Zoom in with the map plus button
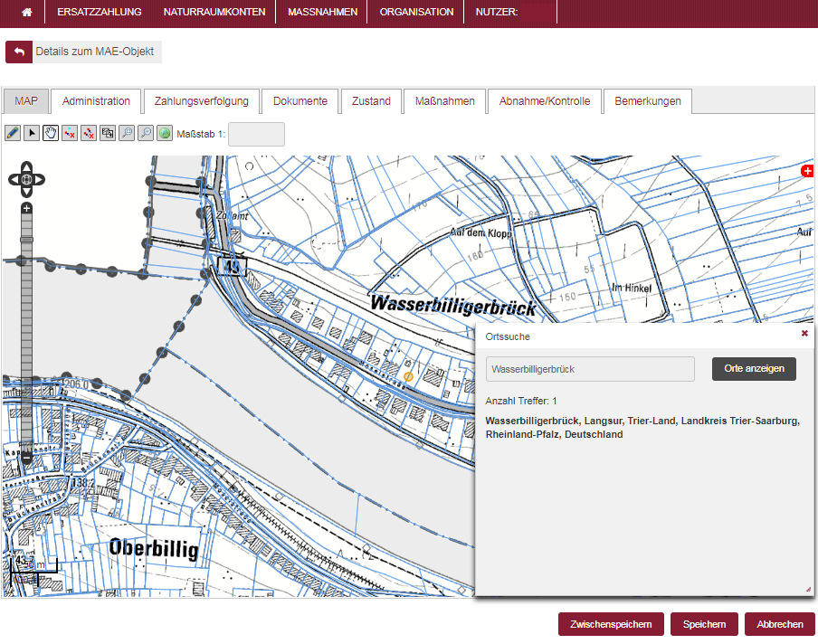The height and width of the screenshot is (644, 818). [27, 208]
